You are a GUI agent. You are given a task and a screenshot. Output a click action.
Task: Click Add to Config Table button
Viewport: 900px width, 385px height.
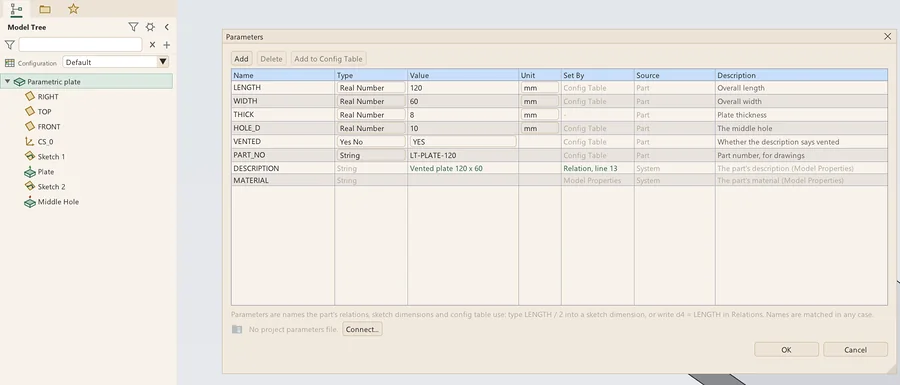(328, 59)
